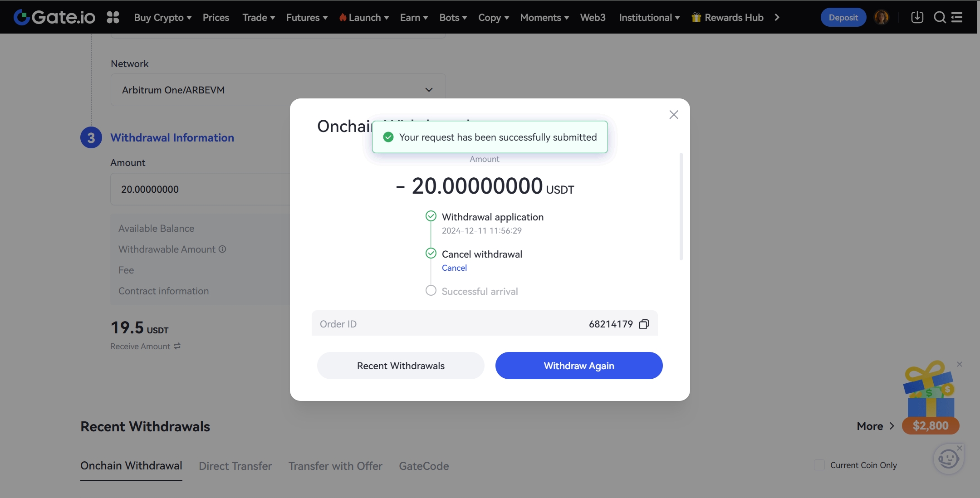Copy the Order ID number
The height and width of the screenshot is (498, 980).
point(644,324)
